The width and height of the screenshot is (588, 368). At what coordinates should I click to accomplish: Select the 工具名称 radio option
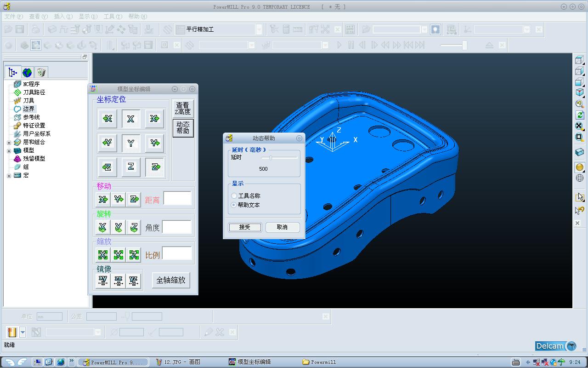234,196
